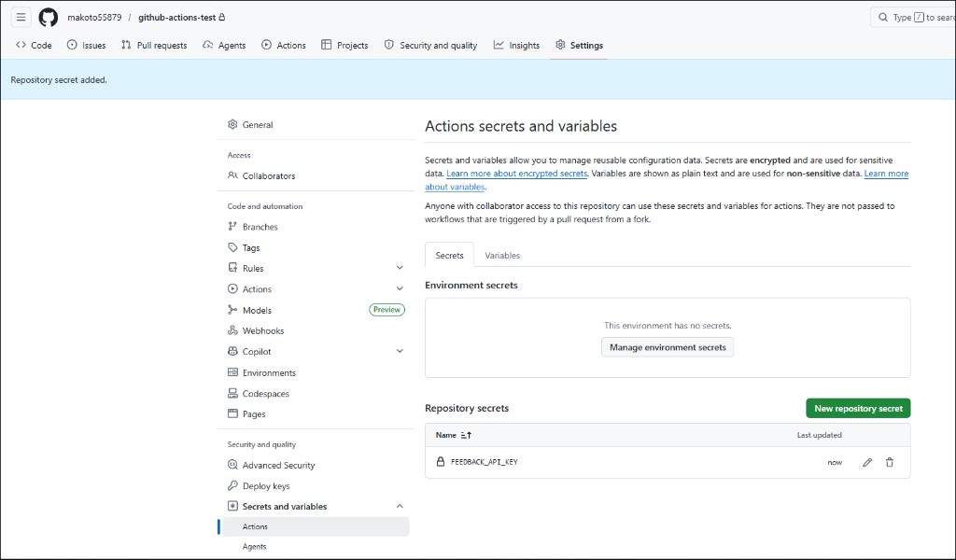The width and height of the screenshot is (956, 560).
Task: Click the Secrets and variables asterisk icon
Action: 232,507
